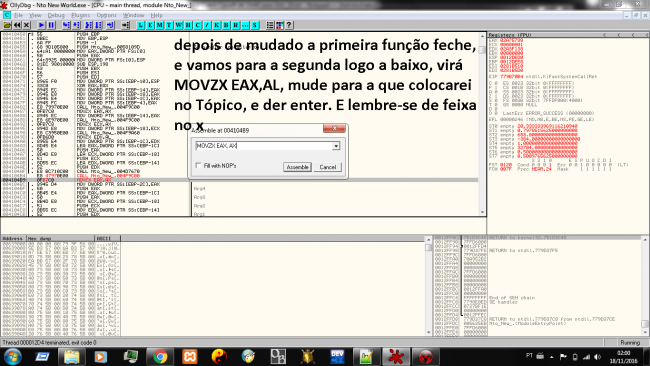Show Source with the S button
The width and height of the screenshot is (650, 366).
point(255,25)
